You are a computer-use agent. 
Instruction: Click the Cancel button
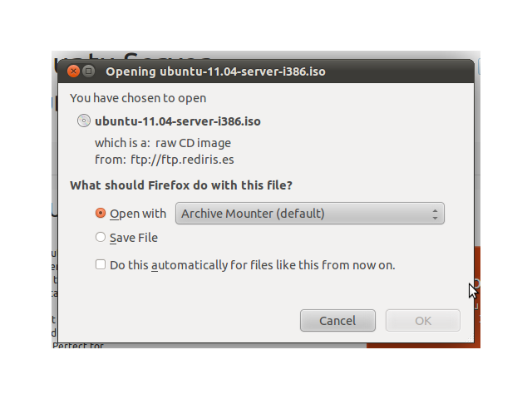337,320
